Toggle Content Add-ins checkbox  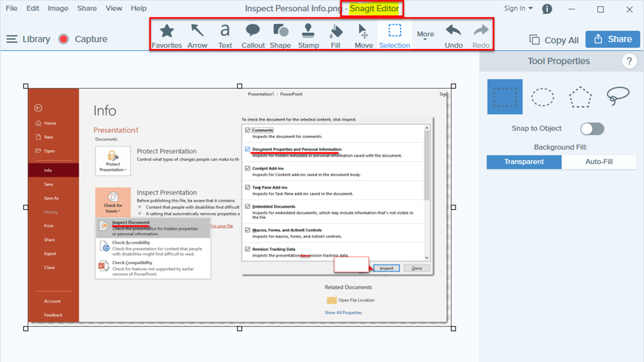coord(248,168)
